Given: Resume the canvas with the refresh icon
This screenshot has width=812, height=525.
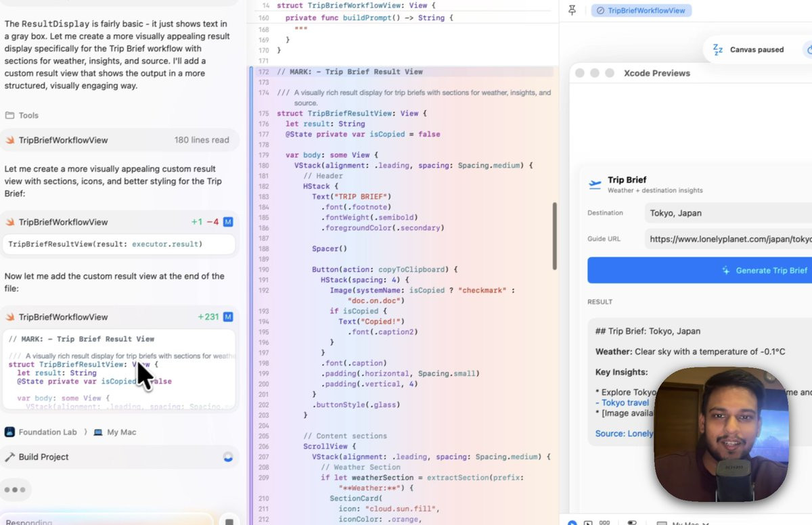Looking at the screenshot, I should (x=809, y=49).
